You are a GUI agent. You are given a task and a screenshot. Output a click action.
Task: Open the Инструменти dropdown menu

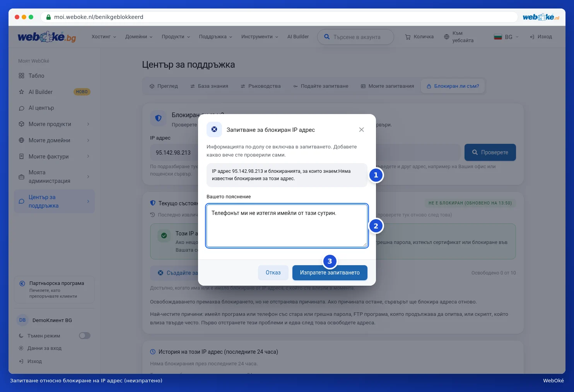click(260, 37)
